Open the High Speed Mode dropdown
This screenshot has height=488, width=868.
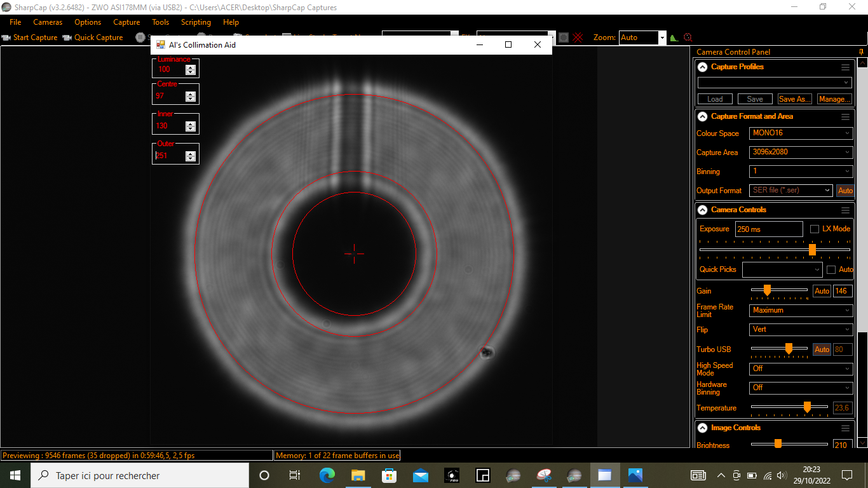click(x=801, y=369)
